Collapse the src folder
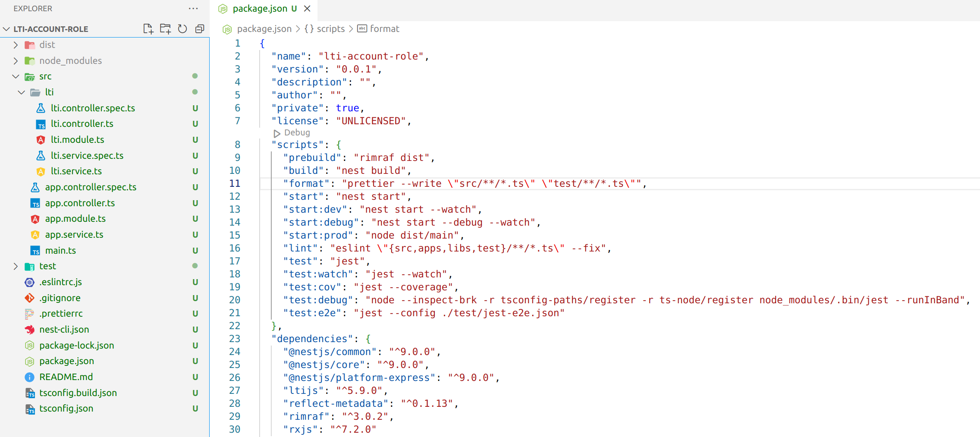Screen dimensions: 980x437 click(16, 76)
